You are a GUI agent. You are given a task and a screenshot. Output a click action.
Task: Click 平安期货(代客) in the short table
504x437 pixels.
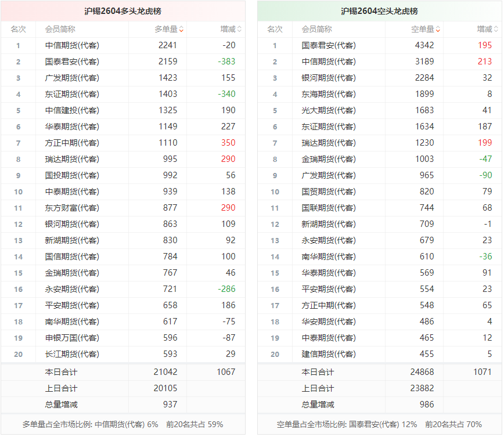(329, 289)
